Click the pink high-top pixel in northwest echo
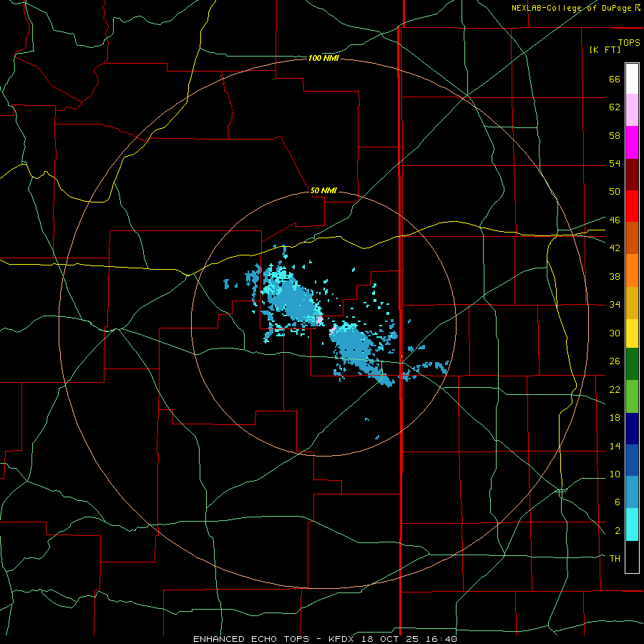 318,320
